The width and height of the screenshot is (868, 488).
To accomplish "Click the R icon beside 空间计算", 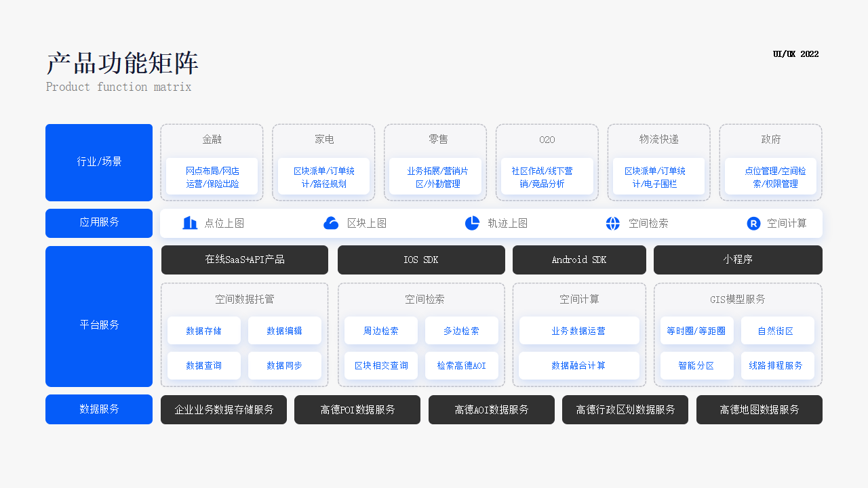I will point(753,223).
